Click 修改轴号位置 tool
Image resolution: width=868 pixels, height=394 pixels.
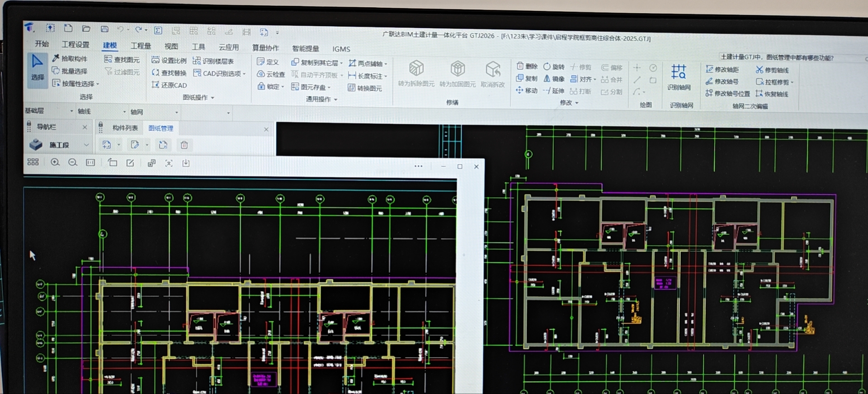[728, 93]
